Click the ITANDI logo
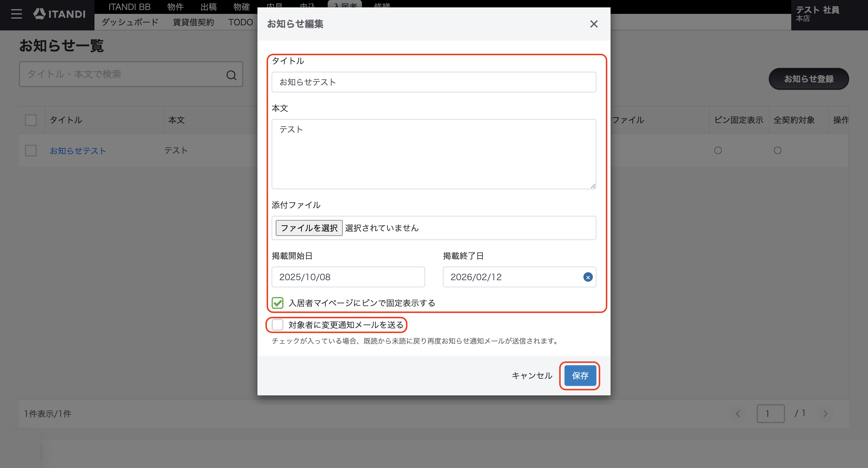The width and height of the screenshot is (868, 468). 59,14
